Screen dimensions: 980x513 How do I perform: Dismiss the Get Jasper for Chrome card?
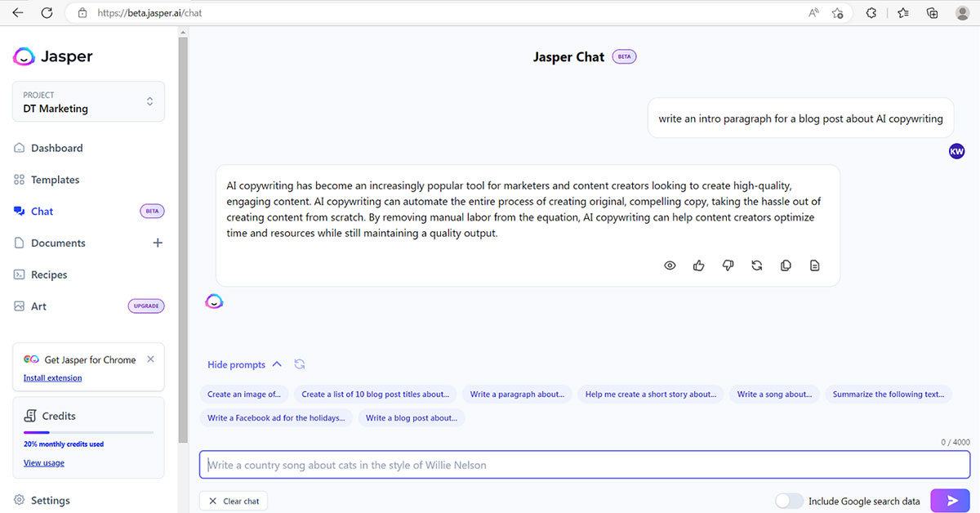pos(150,359)
